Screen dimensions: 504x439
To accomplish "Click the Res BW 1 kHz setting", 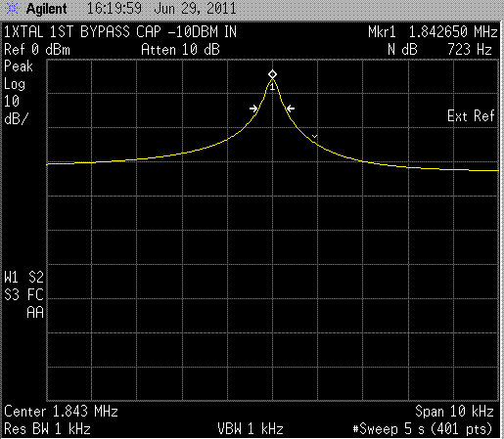I will (x=47, y=429).
